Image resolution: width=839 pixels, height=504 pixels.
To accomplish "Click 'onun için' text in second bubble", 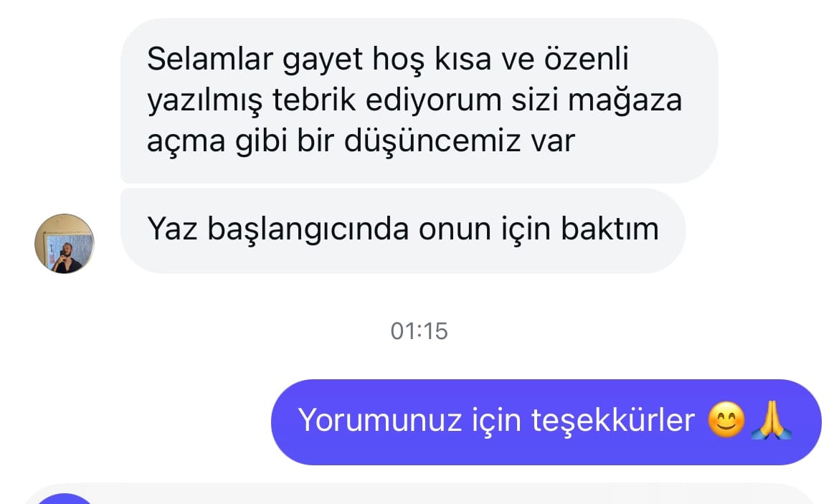I will (x=484, y=230).
